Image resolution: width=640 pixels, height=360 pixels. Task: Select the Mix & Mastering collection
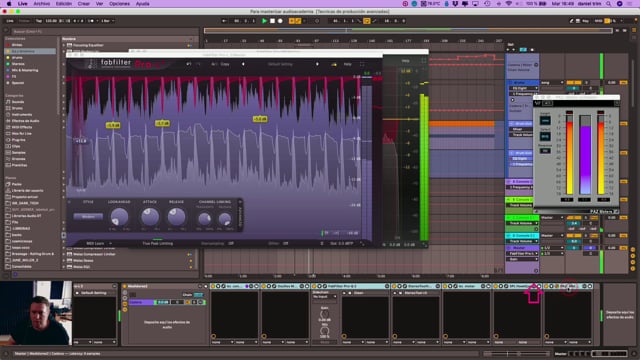pyautogui.click(x=25, y=70)
